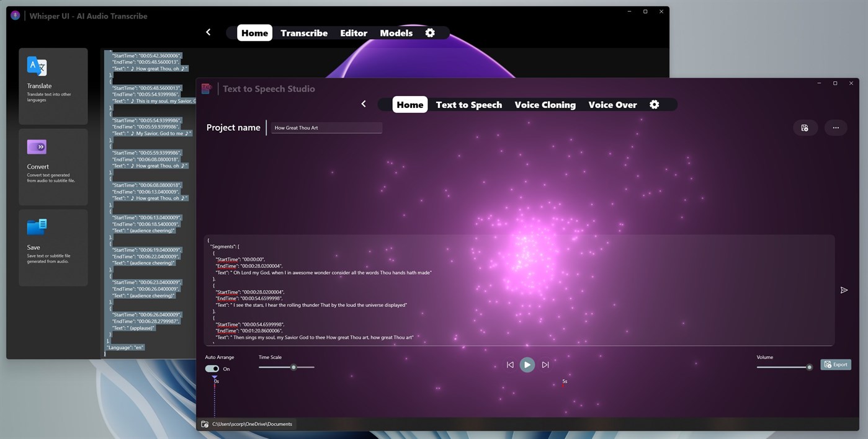The width and height of the screenshot is (868, 439).
Task: Open the more options ellipsis menu
Action: pyautogui.click(x=836, y=128)
